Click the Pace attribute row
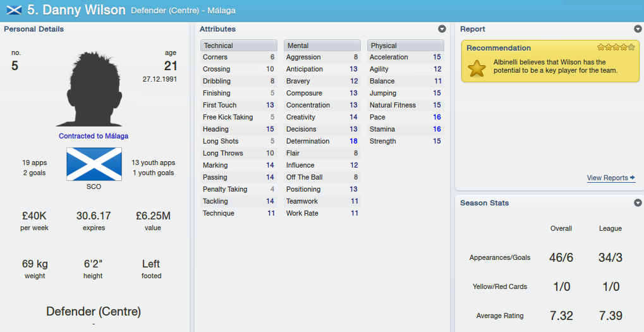Screen dimensions: 644x332 click(405, 117)
